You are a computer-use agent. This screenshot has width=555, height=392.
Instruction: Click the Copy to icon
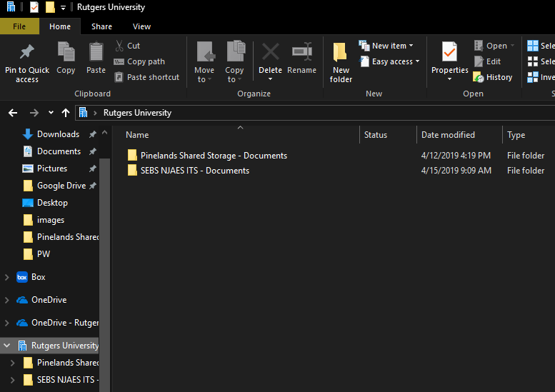(236, 52)
